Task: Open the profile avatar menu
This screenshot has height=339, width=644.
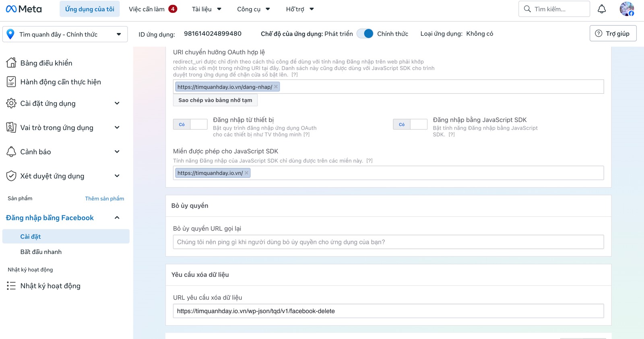Action: pyautogui.click(x=627, y=9)
